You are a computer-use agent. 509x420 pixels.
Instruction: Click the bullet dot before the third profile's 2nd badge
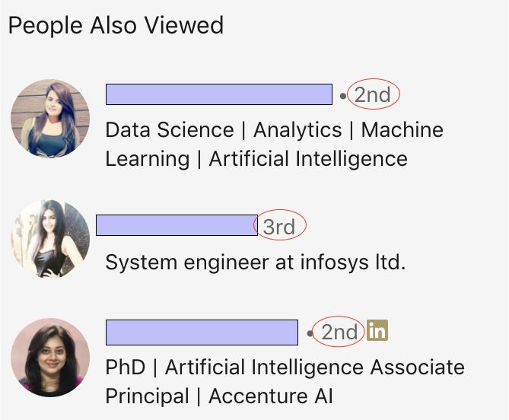[310, 333]
